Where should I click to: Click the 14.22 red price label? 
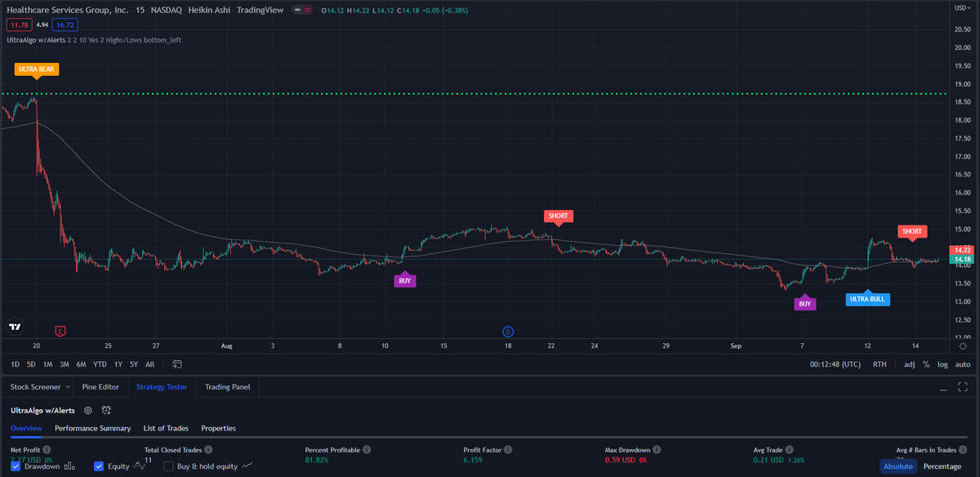click(x=962, y=250)
